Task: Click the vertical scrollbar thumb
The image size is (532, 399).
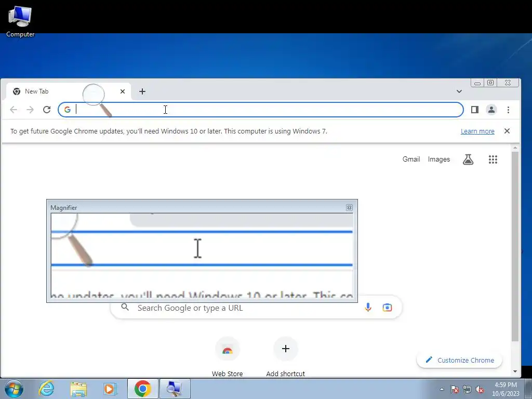Action: [x=515, y=247]
